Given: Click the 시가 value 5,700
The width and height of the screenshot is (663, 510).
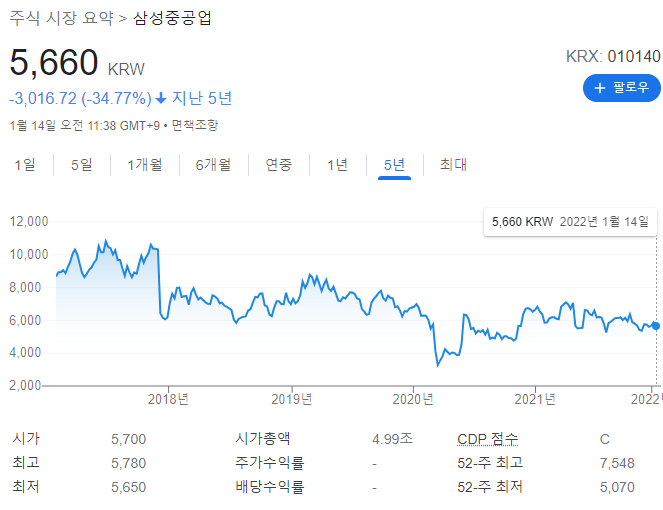Looking at the screenshot, I should pyautogui.click(x=129, y=439).
